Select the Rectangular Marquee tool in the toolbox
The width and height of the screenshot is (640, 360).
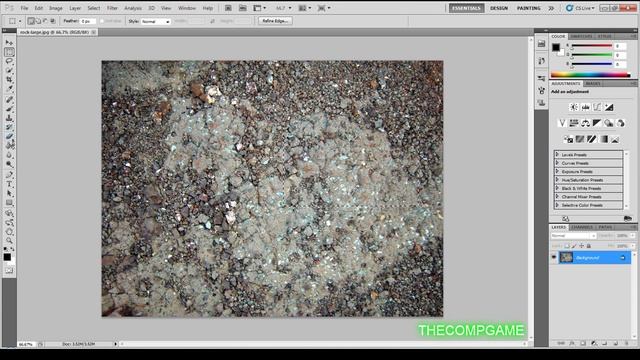tap(9, 52)
